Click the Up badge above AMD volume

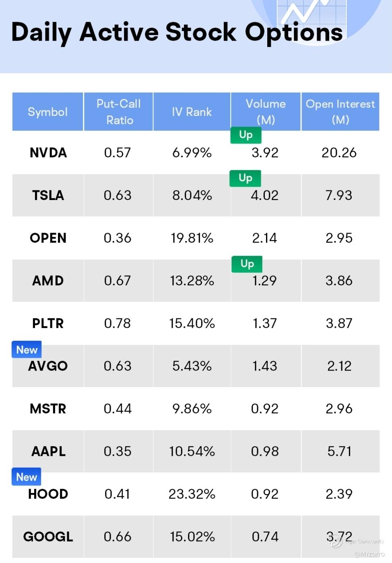click(x=247, y=264)
